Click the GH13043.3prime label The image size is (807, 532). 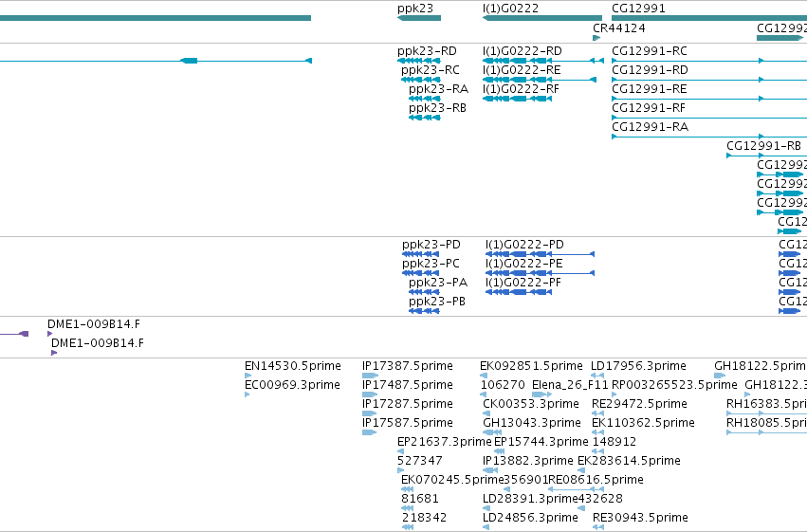[532, 423]
